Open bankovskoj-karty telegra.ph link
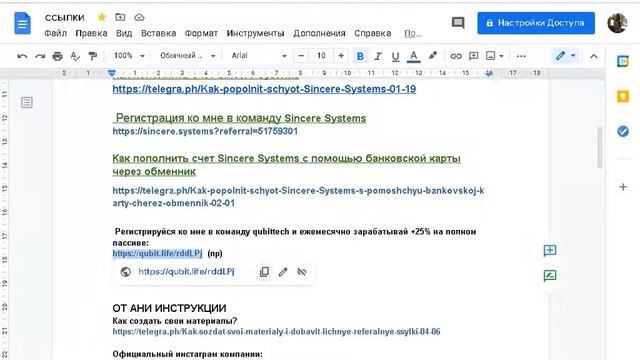This screenshot has width=640, height=360. coord(298,196)
